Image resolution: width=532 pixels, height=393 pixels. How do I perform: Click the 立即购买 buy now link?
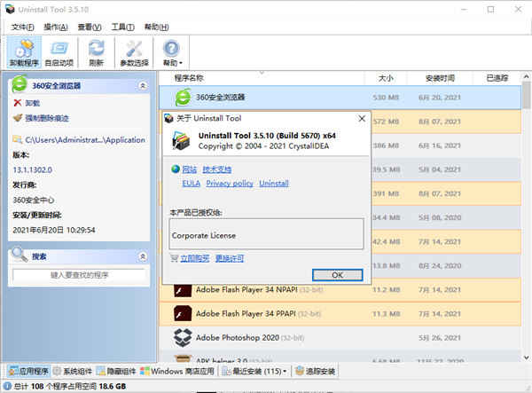195,259
